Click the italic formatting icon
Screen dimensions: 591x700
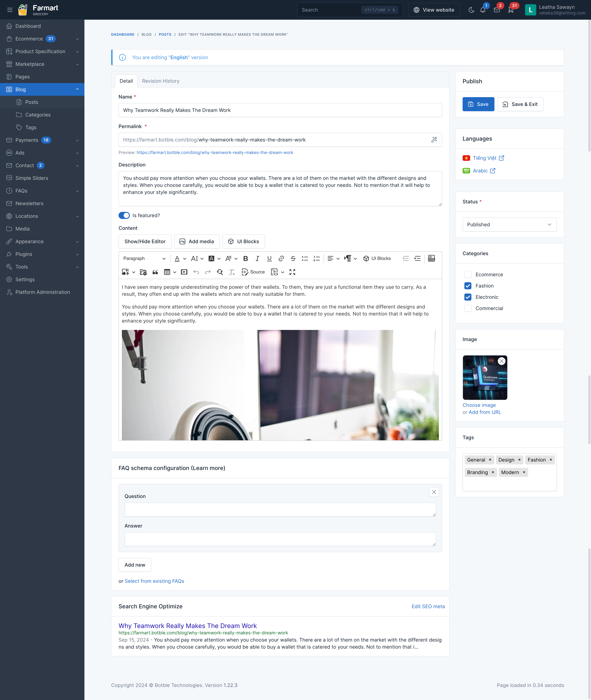coord(257,258)
